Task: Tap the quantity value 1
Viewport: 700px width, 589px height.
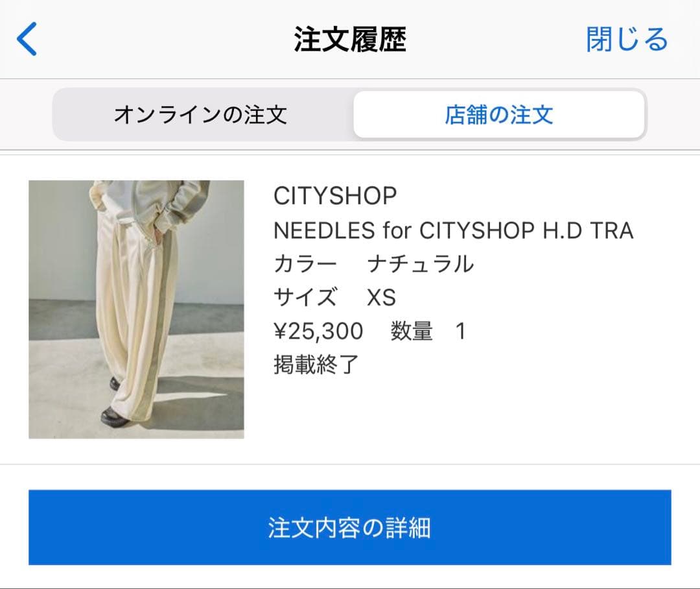Action: point(461,331)
